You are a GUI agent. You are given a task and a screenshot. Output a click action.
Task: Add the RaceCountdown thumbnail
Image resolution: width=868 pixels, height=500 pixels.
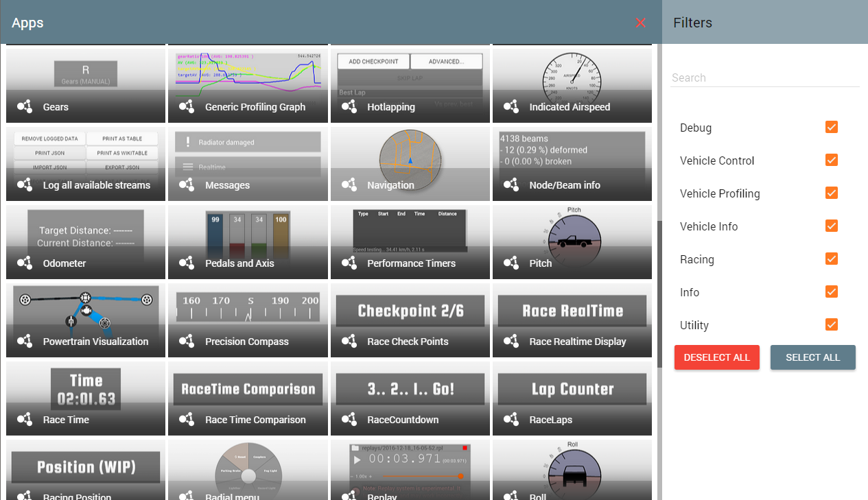click(x=410, y=398)
